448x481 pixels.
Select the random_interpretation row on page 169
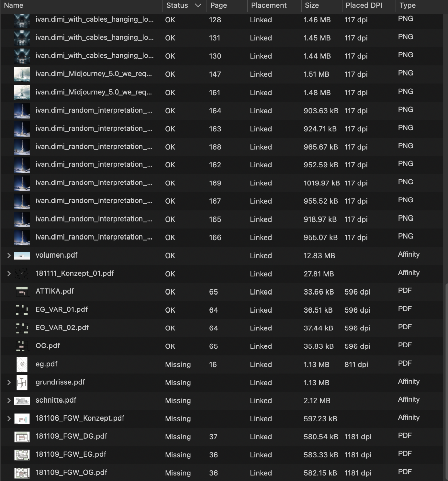coord(221,183)
